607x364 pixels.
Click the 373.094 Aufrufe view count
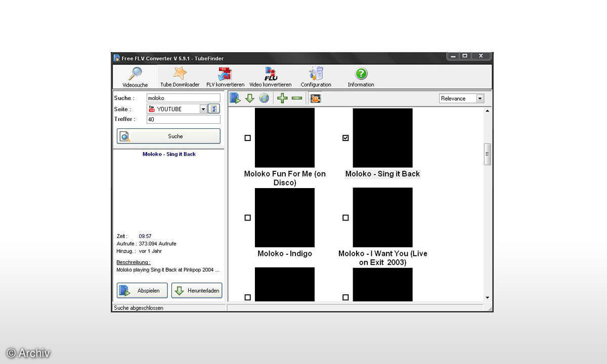pos(158,244)
